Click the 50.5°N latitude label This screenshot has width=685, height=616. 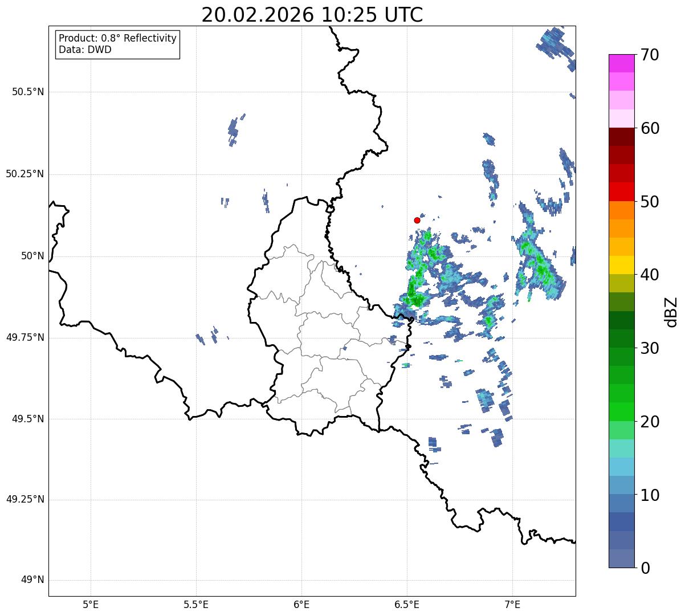[x=28, y=92]
